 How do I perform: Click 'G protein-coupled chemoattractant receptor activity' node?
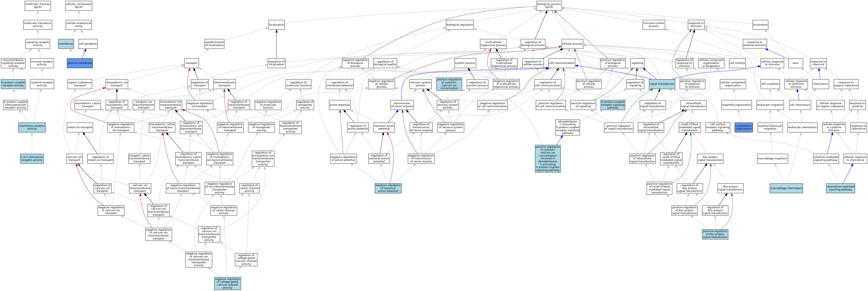(15, 105)
